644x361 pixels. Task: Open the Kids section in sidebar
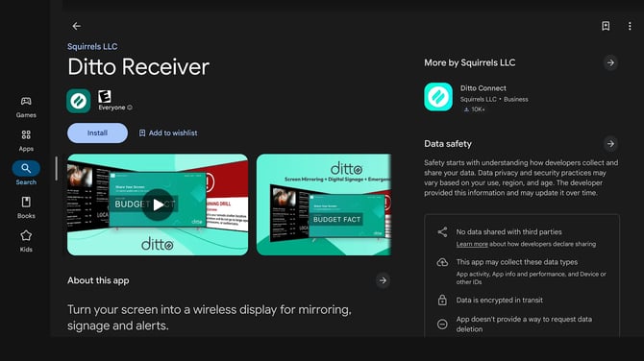click(26, 242)
